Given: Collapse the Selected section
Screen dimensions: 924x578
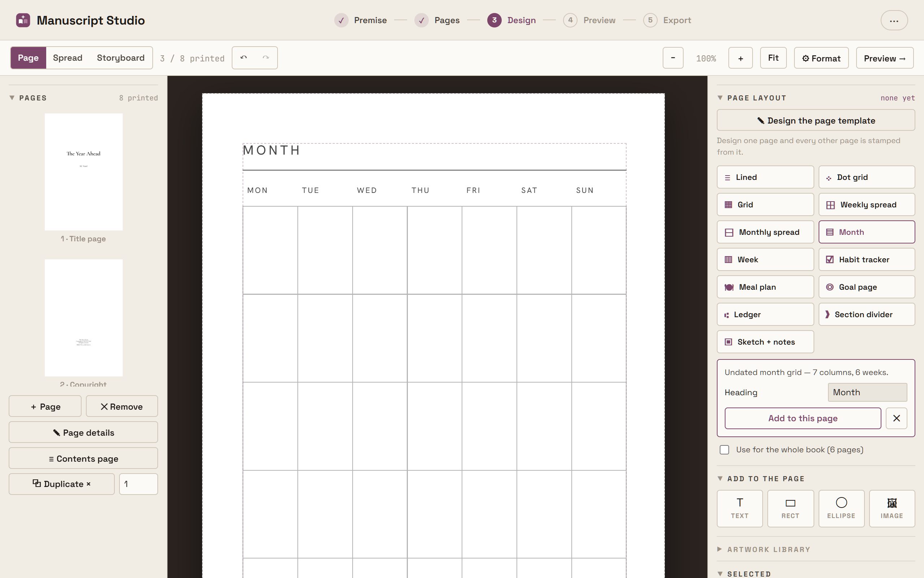Looking at the screenshot, I should point(720,574).
